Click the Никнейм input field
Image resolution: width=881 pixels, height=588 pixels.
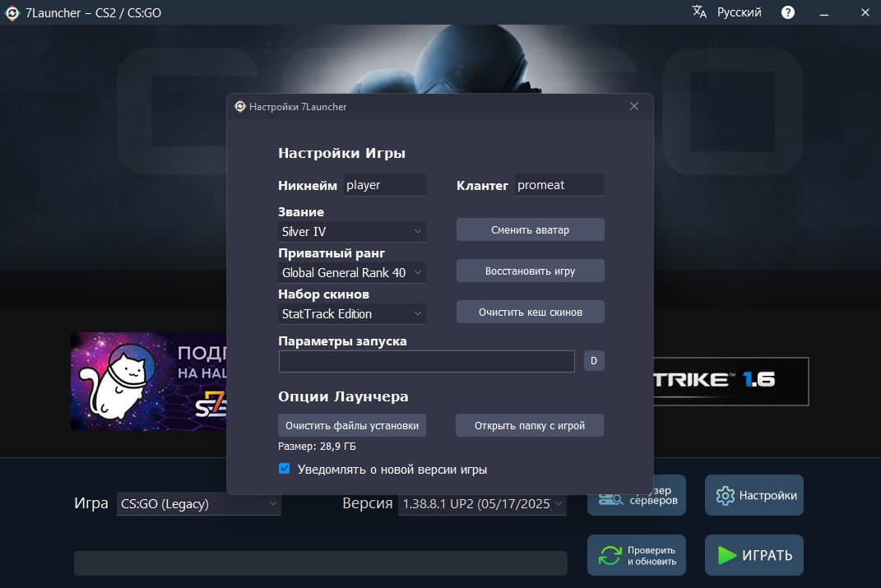[x=384, y=185]
